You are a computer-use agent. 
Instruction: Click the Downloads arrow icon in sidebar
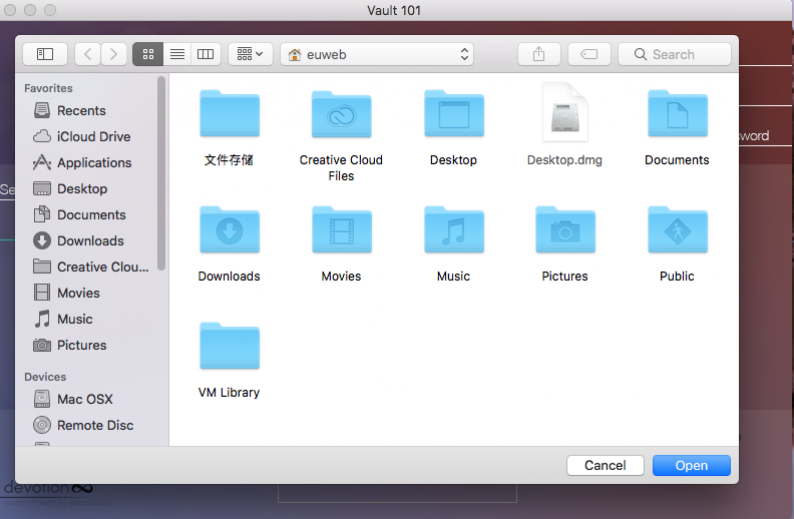point(42,241)
